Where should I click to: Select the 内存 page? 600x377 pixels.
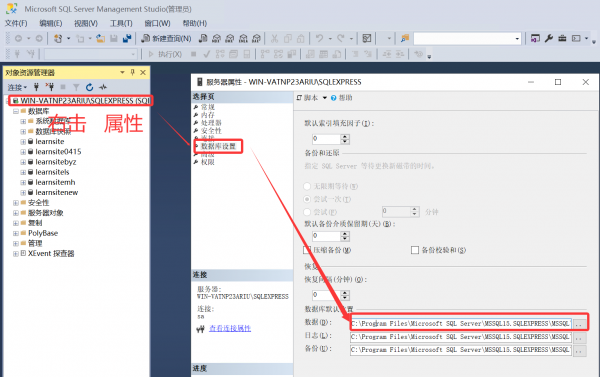(207, 115)
